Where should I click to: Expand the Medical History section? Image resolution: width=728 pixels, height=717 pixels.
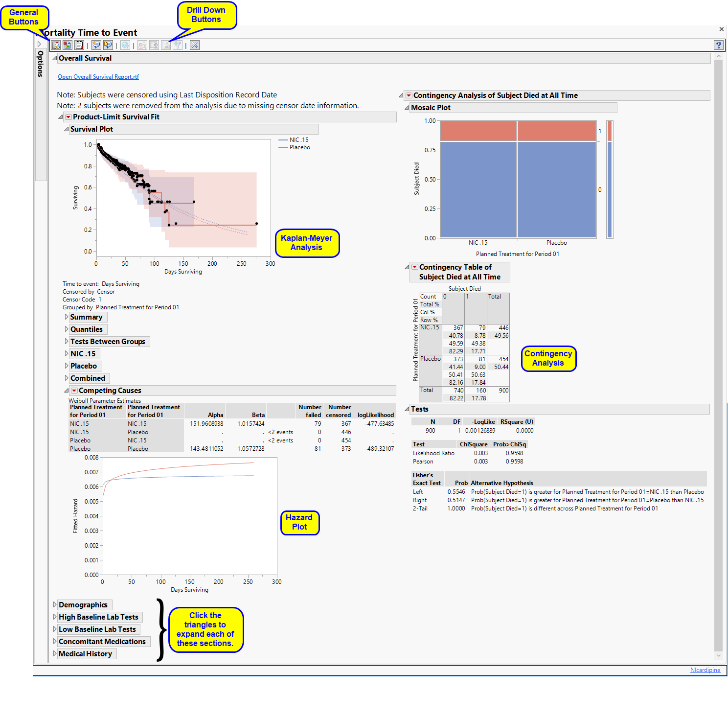(x=55, y=654)
